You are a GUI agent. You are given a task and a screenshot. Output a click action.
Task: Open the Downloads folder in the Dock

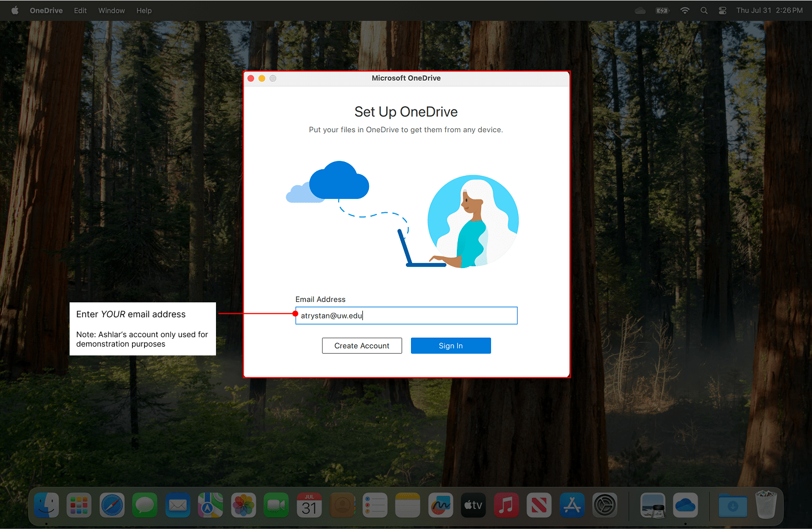click(732, 505)
